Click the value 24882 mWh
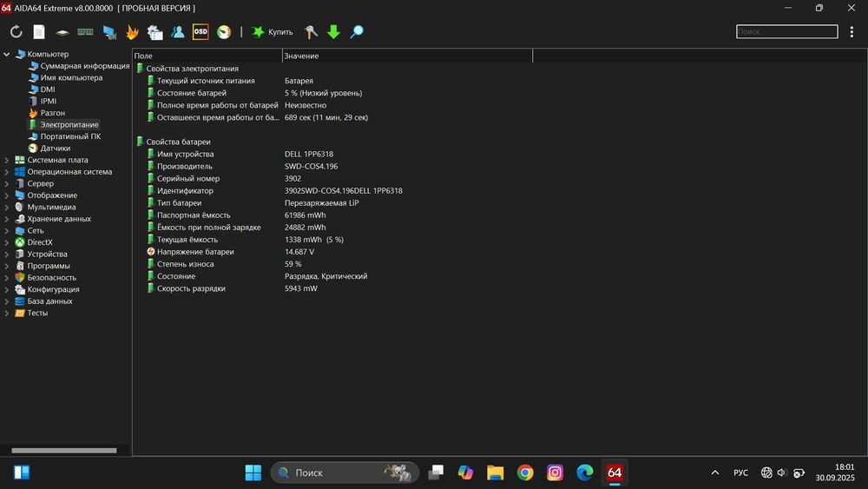Viewport: 868px width, 489px height. (x=305, y=227)
